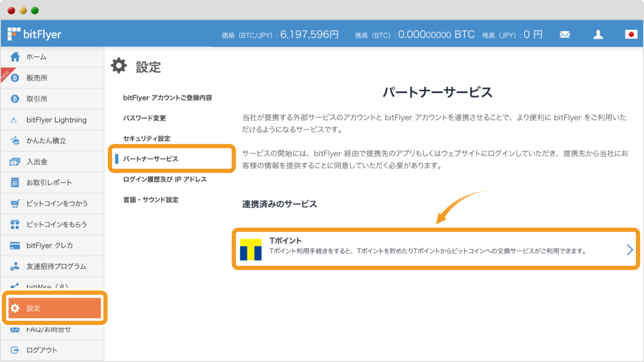The width and height of the screenshot is (644, 362).
Task: Click the かんたん積立 hand icon
Action: [15, 141]
